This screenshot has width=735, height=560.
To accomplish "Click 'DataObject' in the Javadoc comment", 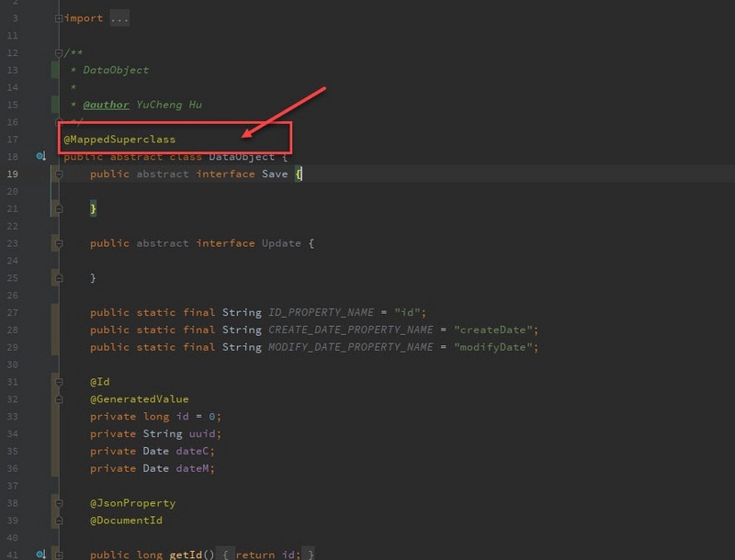I will coord(116,70).
